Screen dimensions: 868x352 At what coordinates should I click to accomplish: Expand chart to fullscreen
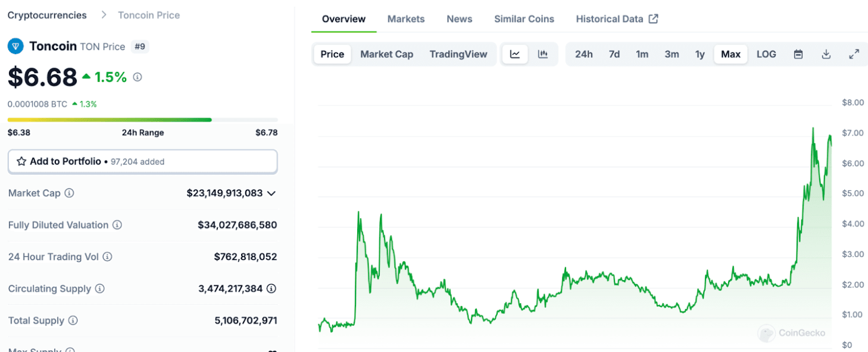coord(854,54)
